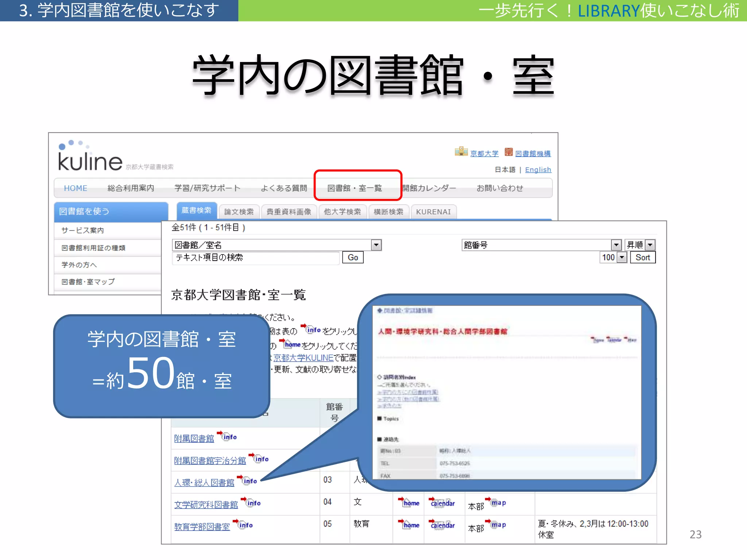Follow the 京都大学 link at top
The width and height of the screenshot is (747, 560).
(484, 153)
